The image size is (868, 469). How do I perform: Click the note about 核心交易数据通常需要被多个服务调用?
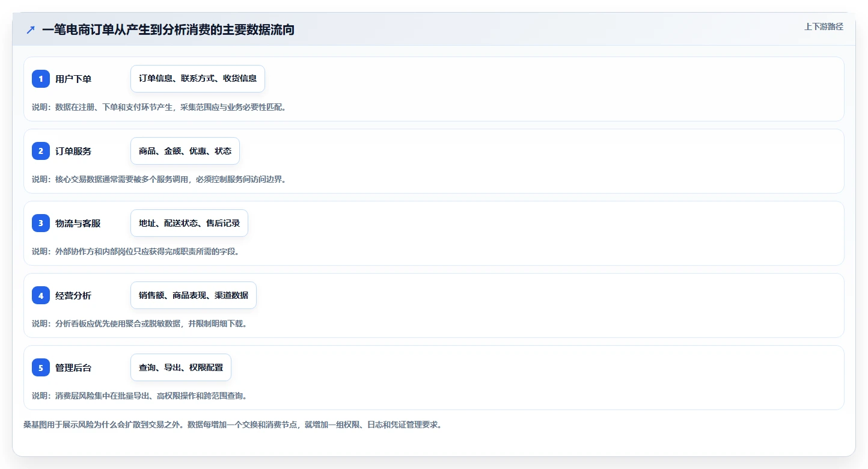[159, 179]
